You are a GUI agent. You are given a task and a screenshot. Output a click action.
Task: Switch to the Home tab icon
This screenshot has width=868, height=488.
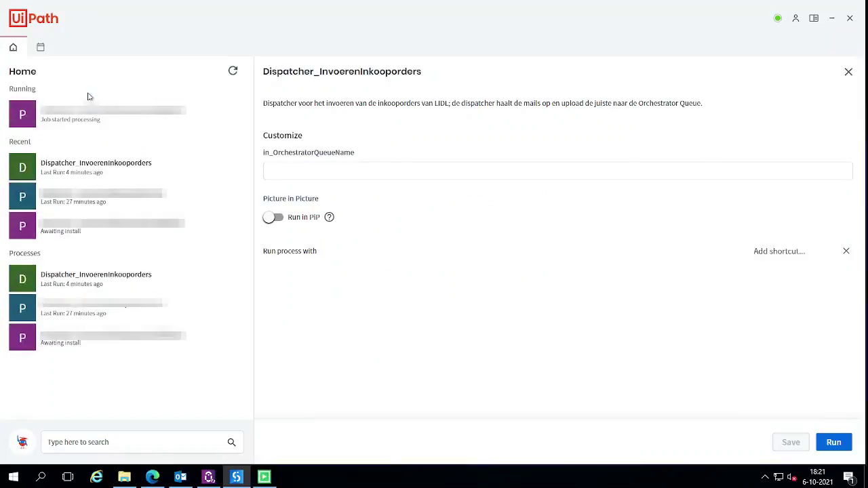pos(13,47)
